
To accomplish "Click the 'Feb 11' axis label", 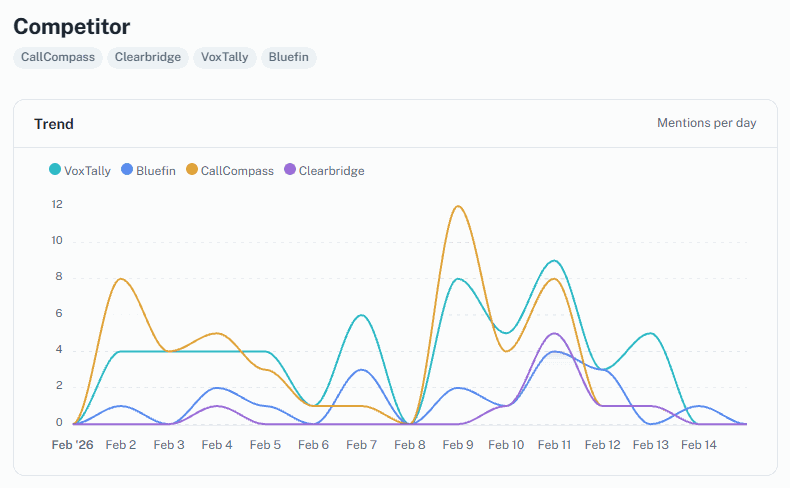I will [x=554, y=445].
